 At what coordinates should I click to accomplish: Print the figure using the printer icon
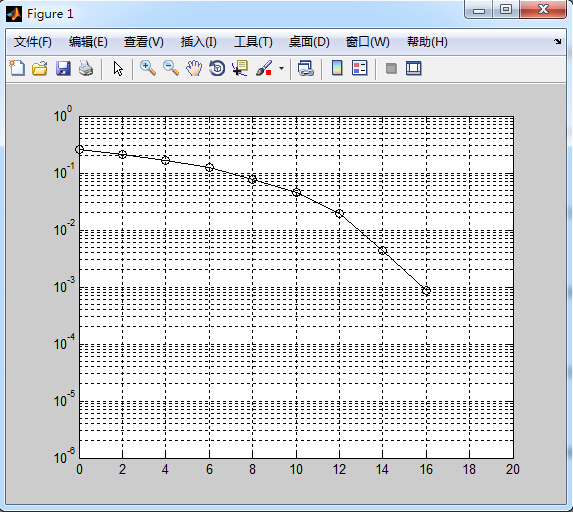[86, 68]
